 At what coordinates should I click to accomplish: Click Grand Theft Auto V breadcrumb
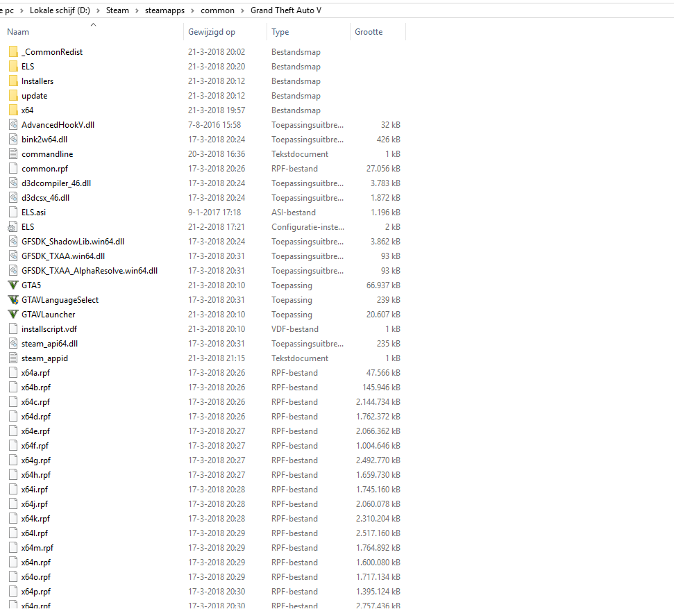(286, 10)
